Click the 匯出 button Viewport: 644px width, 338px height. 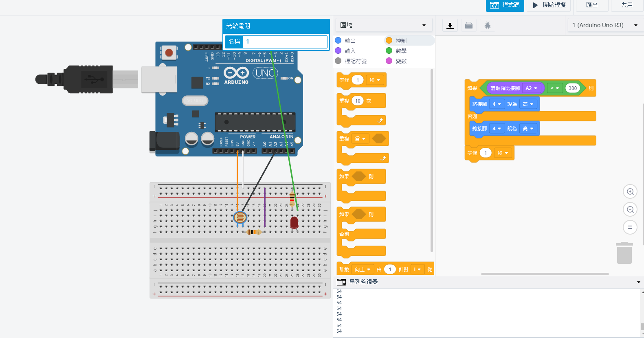click(592, 5)
